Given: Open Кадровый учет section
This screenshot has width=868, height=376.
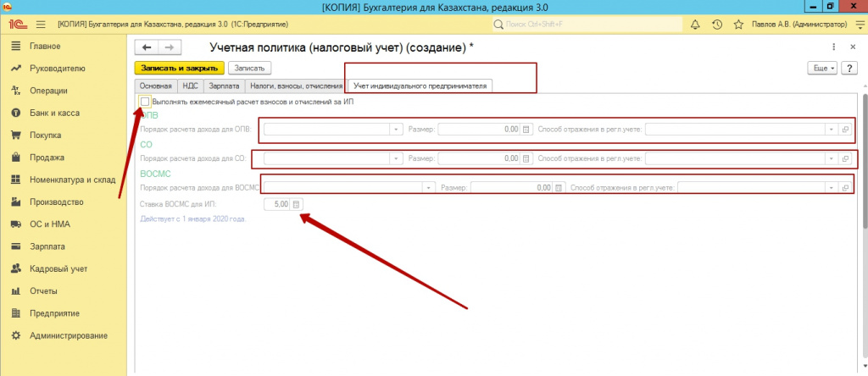Looking at the screenshot, I should [x=58, y=268].
